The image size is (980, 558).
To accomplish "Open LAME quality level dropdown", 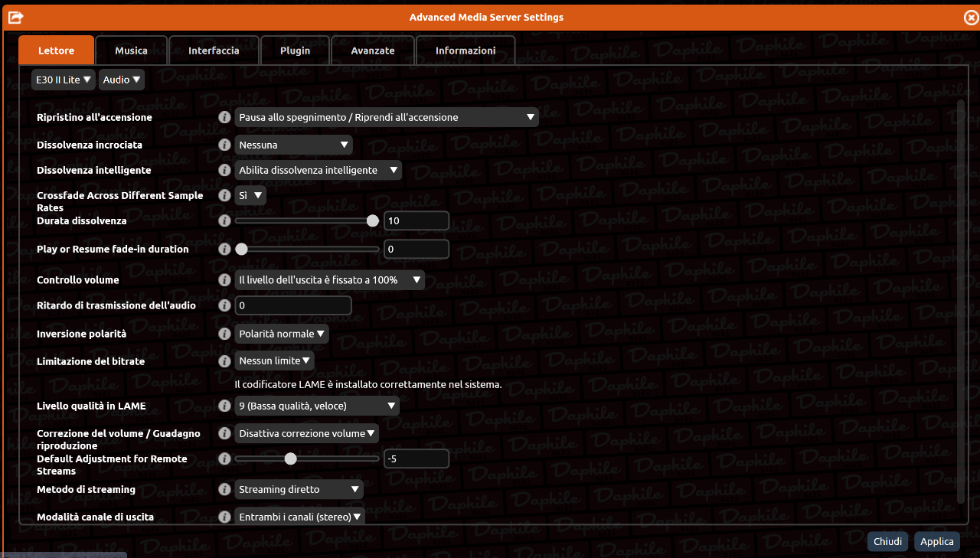I will (x=317, y=406).
